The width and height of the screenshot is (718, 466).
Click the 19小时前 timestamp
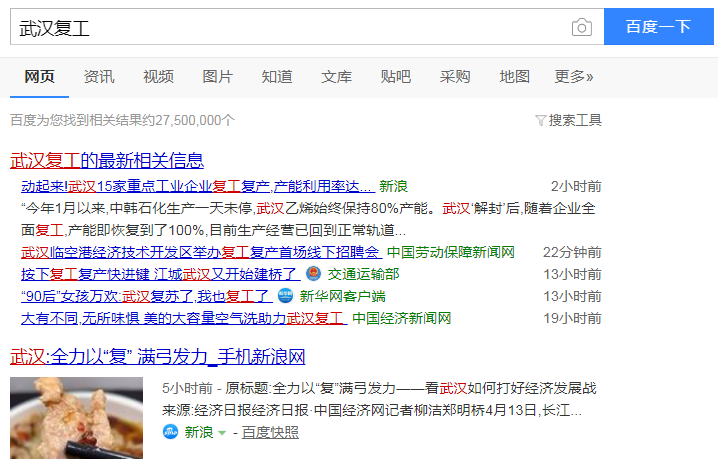coord(572,318)
